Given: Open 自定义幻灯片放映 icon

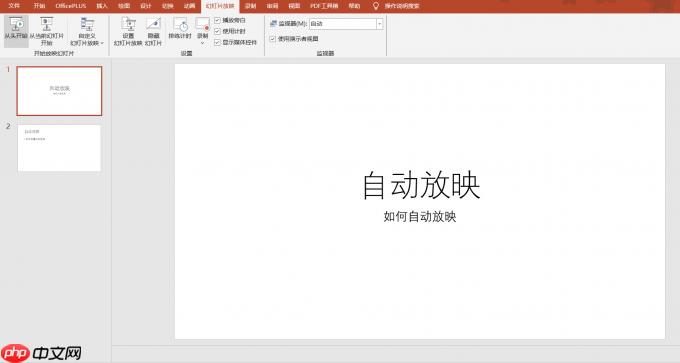Looking at the screenshot, I should pos(87,24).
